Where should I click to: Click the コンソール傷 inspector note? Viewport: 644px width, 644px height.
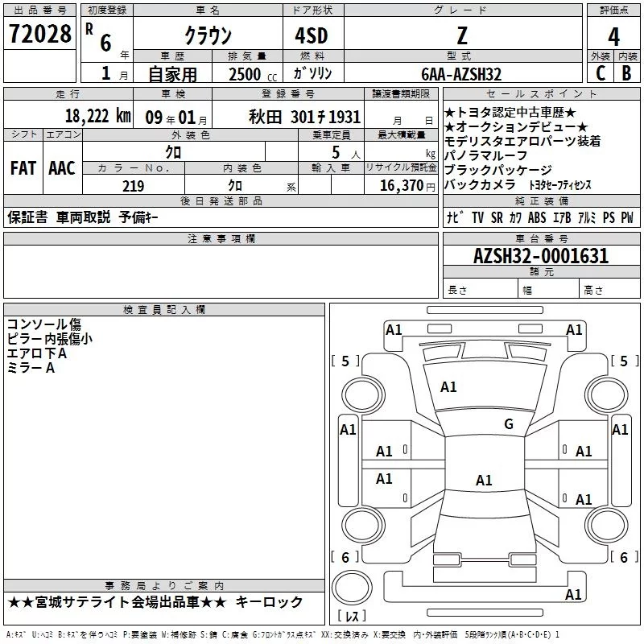[x=43, y=324]
